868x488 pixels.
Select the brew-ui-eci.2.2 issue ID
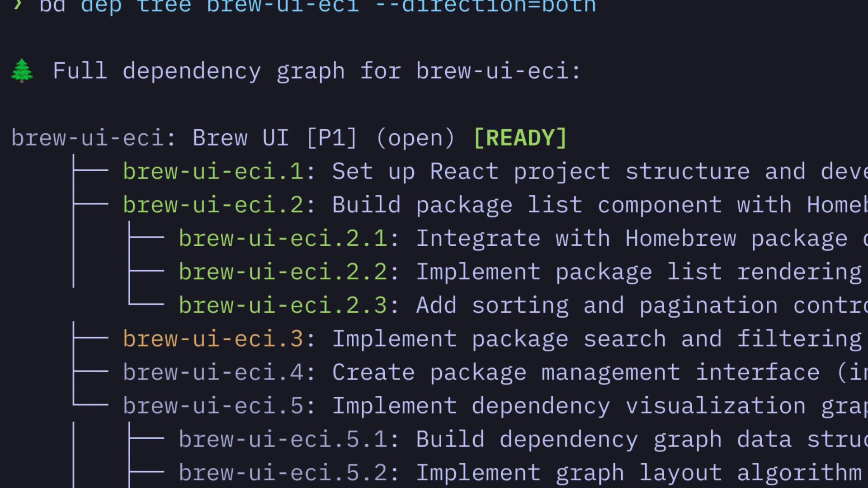283,272
